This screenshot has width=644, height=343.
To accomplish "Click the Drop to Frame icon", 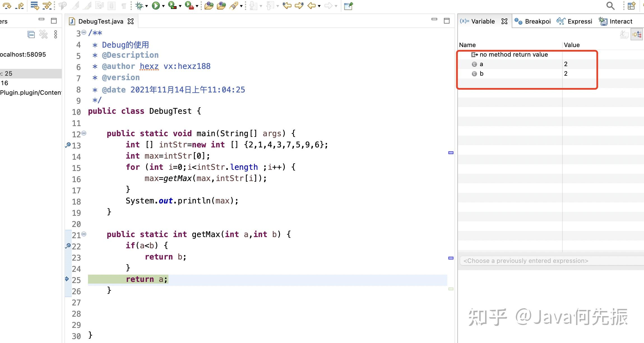I will point(34,6).
